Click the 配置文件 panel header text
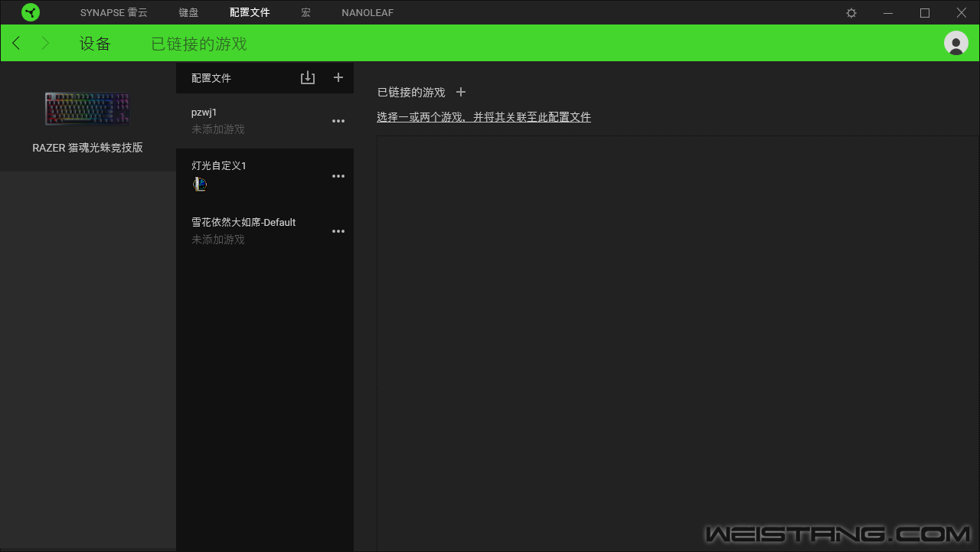The width and height of the screenshot is (980, 552). [x=211, y=78]
